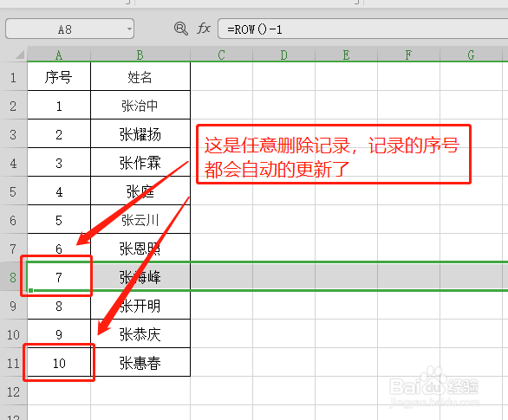This screenshot has width=508, height=420.
Task: Select empty cell F9
Action: (x=408, y=306)
